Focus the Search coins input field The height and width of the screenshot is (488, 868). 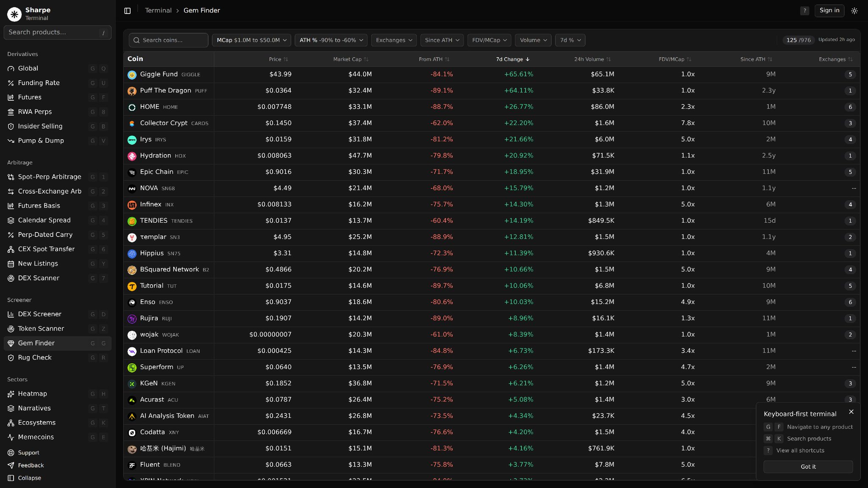coord(168,40)
